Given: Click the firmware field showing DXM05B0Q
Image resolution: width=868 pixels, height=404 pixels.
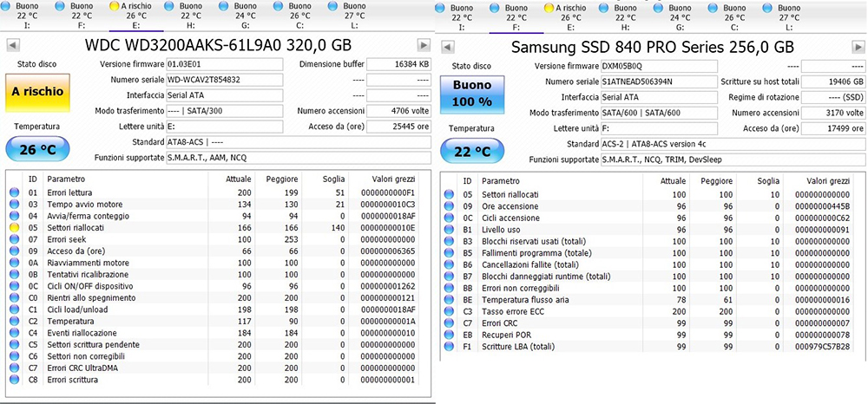Looking at the screenshot, I should pyautogui.click(x=659, y=66).
